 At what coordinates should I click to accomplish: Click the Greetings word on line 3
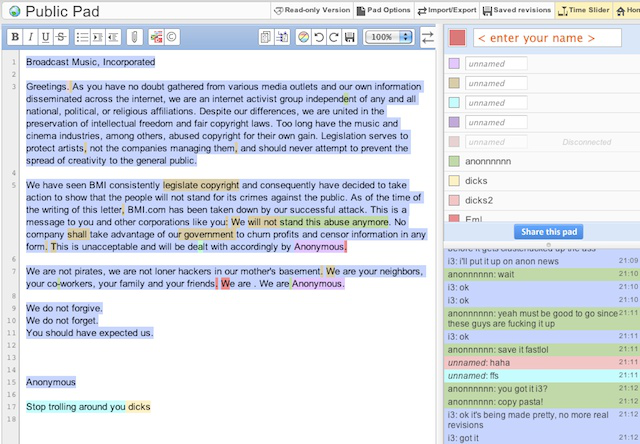click(47, 87)
